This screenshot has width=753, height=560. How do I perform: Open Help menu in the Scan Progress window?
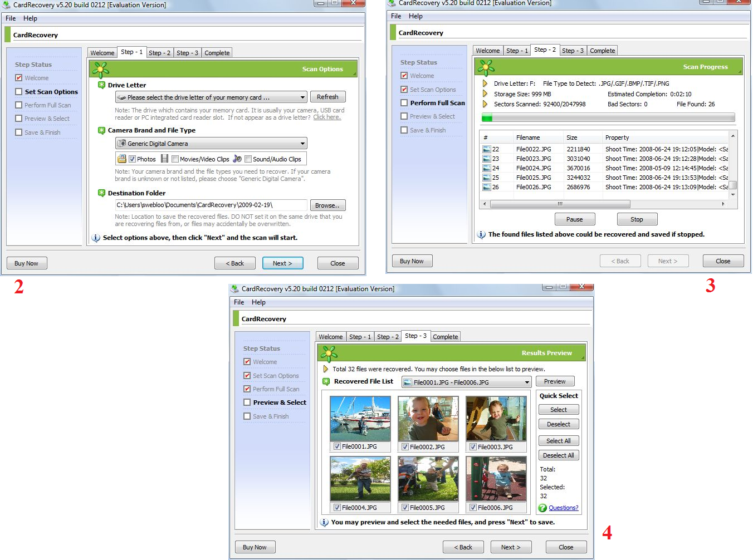point(415,16)
